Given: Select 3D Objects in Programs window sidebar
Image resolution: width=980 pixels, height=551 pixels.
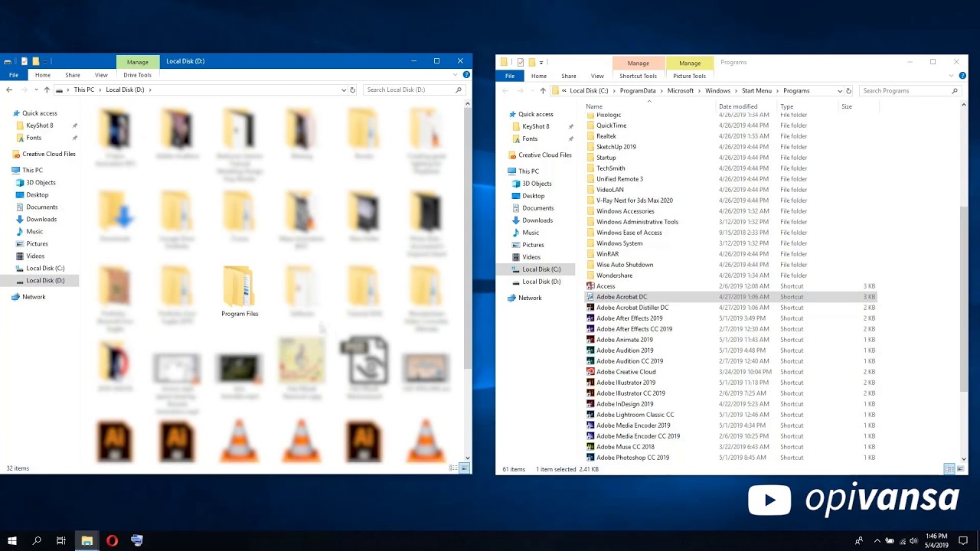Looking at the screenshot, I should [x=531, y=184].
